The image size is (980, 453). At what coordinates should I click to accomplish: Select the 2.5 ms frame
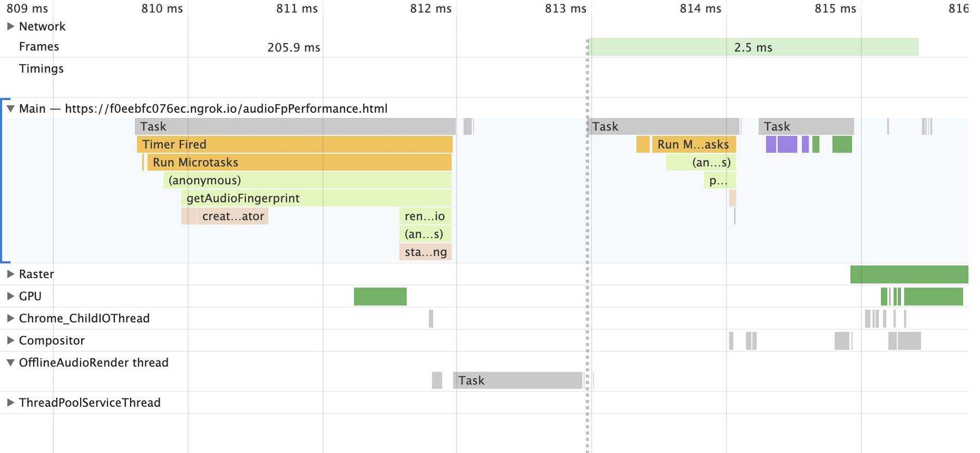tap(754, 47)
